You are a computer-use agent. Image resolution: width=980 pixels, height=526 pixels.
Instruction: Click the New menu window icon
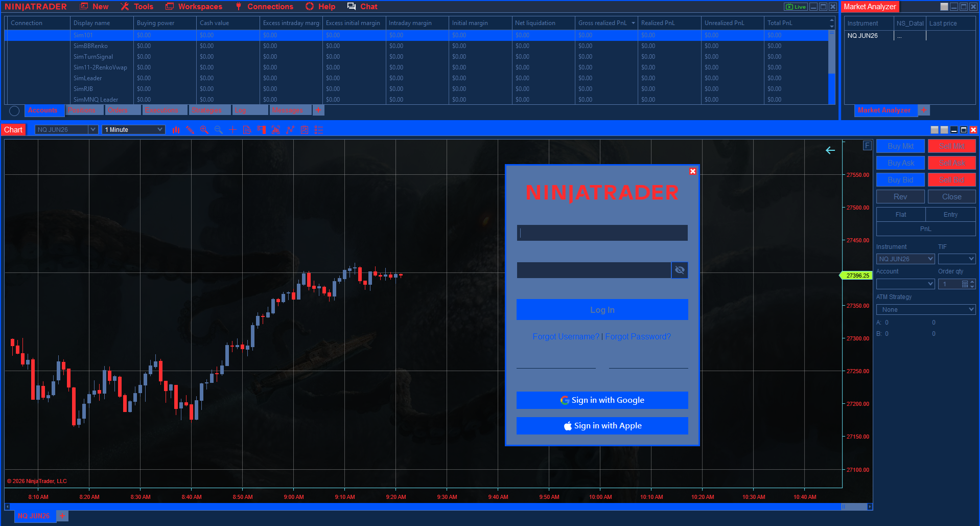point(84,7)
